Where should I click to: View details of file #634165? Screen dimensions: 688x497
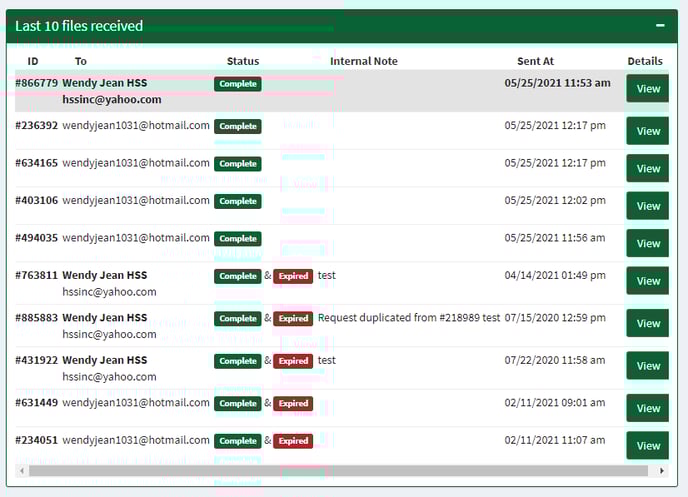tap(648, 168)
